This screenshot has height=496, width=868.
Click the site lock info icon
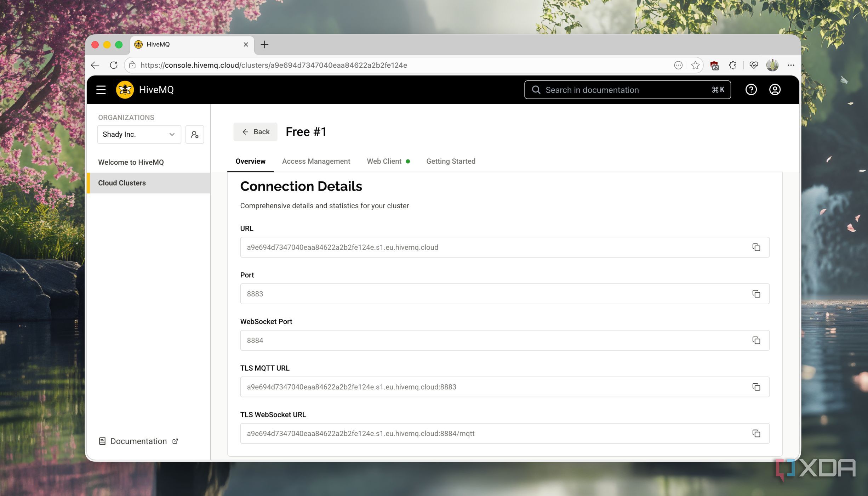[132, 65]
